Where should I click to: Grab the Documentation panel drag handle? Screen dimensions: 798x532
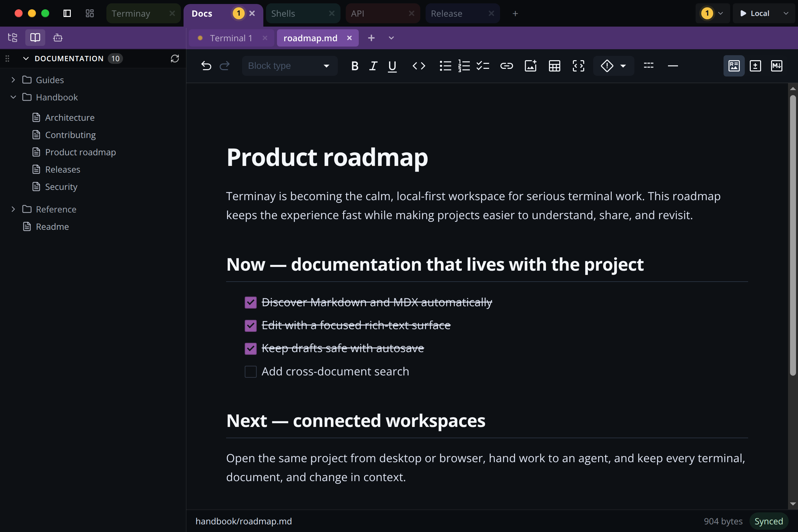point(7,59)
